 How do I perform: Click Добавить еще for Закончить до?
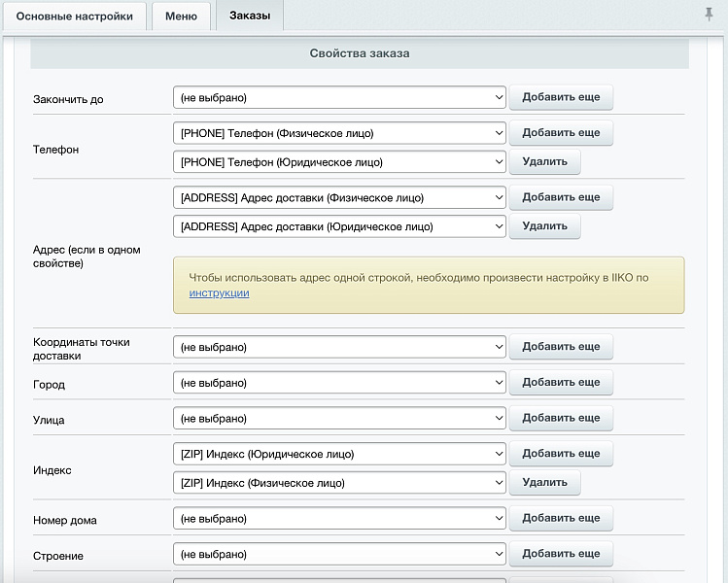(x=561, y=97)
